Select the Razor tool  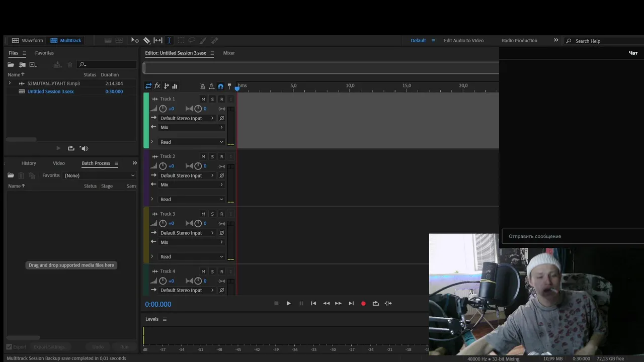point(146,40)
